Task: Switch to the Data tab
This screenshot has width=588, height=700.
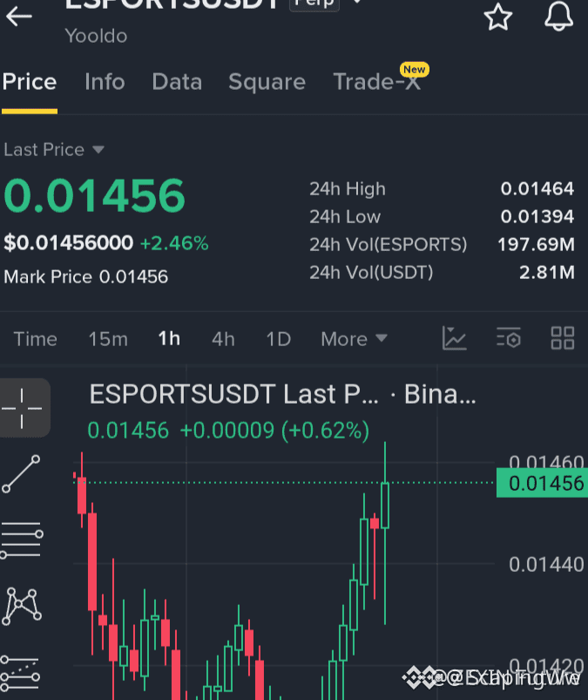Action: pyautogui.click(x=177, y=82)
